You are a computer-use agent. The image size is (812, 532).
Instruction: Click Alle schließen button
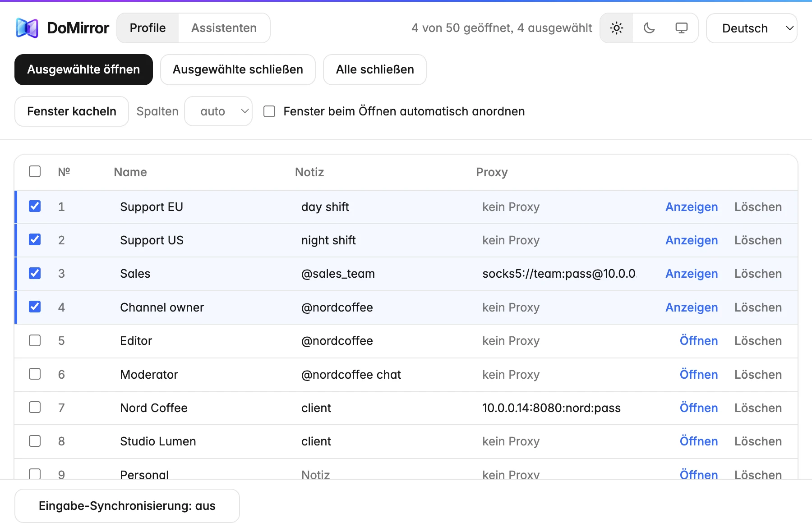pos(375,69)
